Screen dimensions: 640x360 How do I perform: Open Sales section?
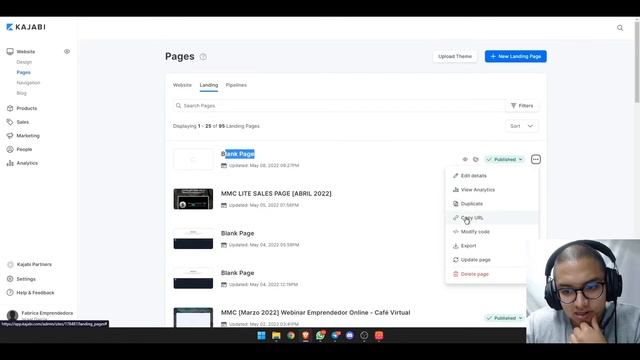pos(22,122)
